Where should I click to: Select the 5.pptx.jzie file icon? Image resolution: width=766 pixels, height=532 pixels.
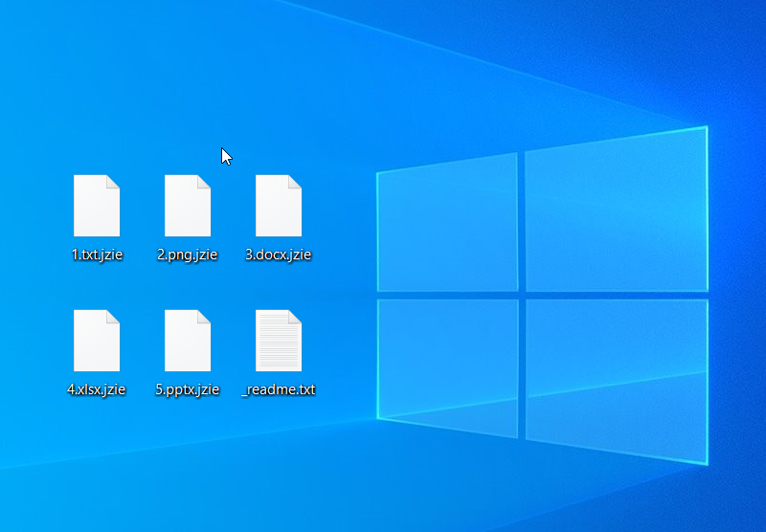188,341
